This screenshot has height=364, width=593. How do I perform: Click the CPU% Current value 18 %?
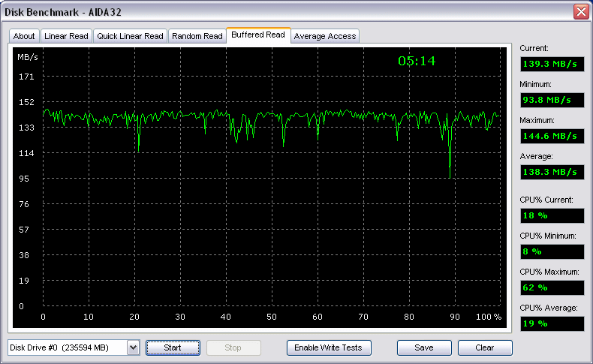click(x=552, y=216)
